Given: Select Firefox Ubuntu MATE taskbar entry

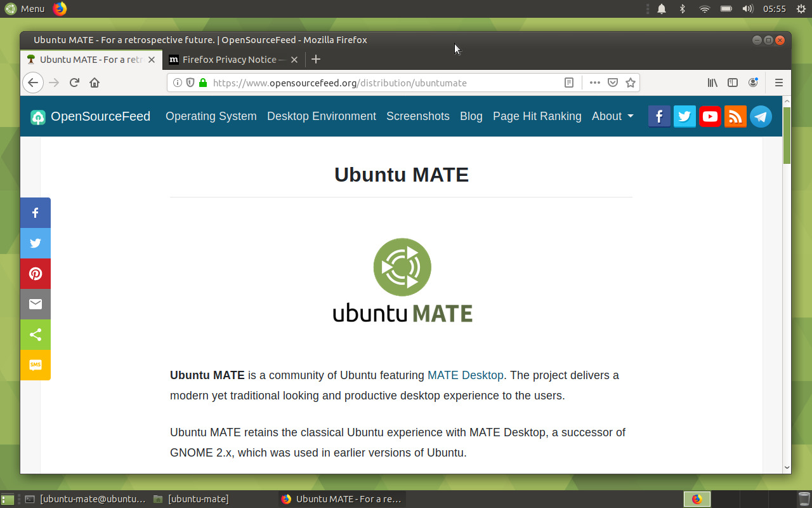Looking at the screenshot, I should coord(342,499).
